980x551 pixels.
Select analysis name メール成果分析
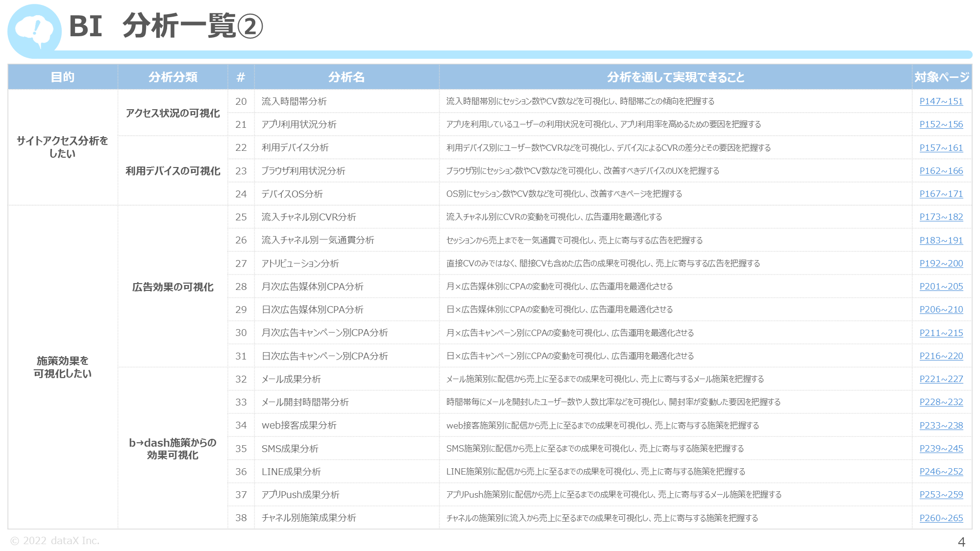tap(291, 379)
